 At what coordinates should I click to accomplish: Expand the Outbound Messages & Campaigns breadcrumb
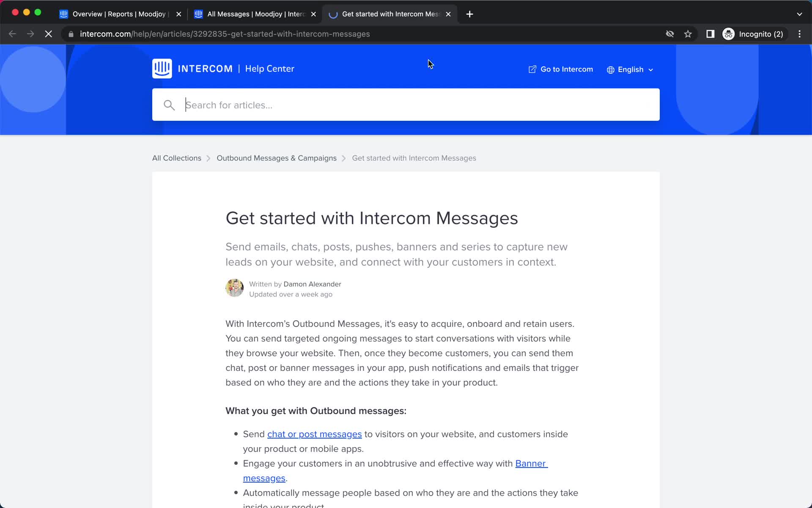[x=277, y=158]
